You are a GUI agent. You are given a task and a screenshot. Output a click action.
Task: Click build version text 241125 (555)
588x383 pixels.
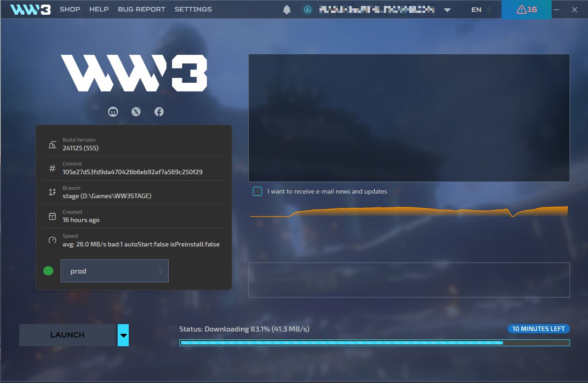[x=80, y=148]
